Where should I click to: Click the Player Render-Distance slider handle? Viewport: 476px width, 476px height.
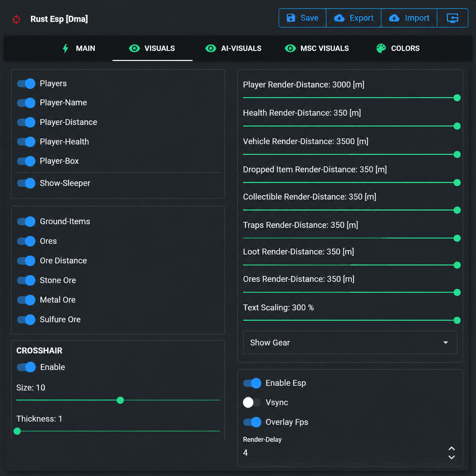coord(457,98)
